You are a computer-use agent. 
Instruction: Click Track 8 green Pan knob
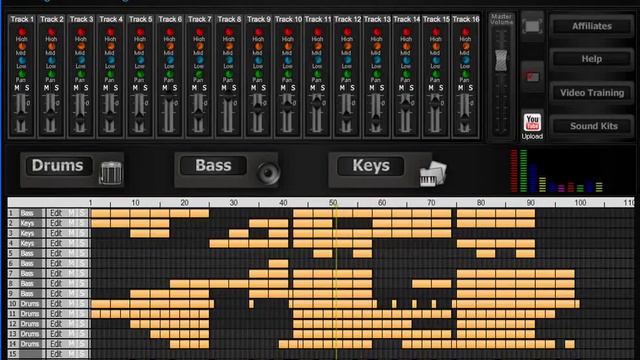229,74
